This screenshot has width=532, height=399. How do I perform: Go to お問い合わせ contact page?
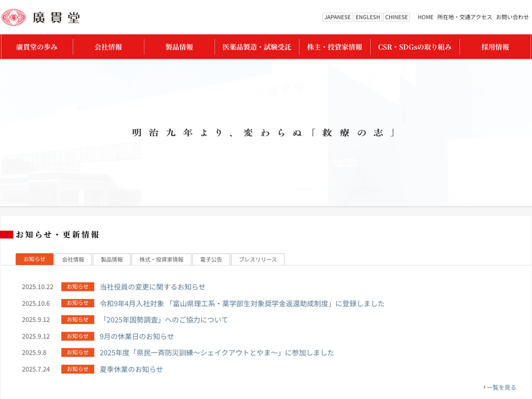pos(512,17)
